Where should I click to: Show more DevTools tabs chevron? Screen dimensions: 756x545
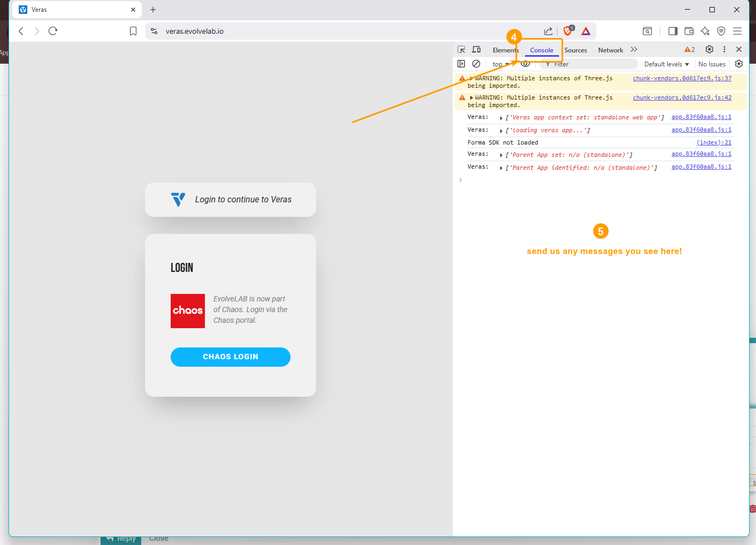pos(634,49)
